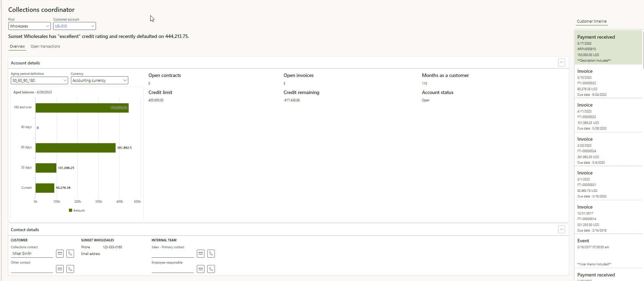The image size is (644, 281).
Task: Click the Open invoices count 5
Action: (284, 84)
